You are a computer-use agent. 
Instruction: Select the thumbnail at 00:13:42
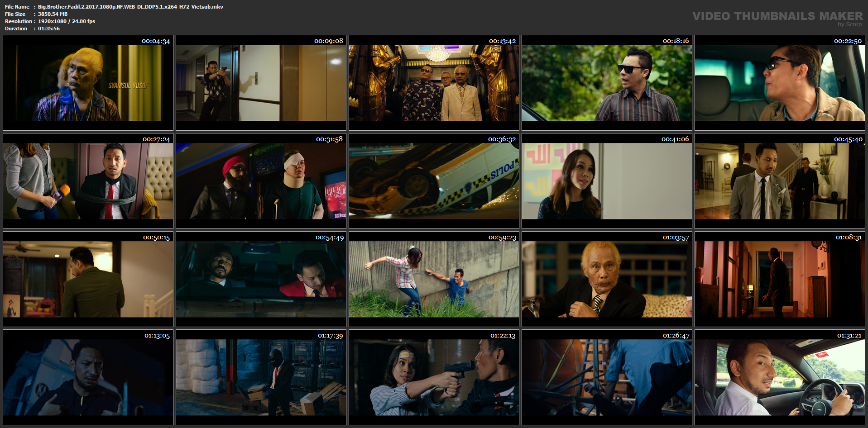(434, 83)
